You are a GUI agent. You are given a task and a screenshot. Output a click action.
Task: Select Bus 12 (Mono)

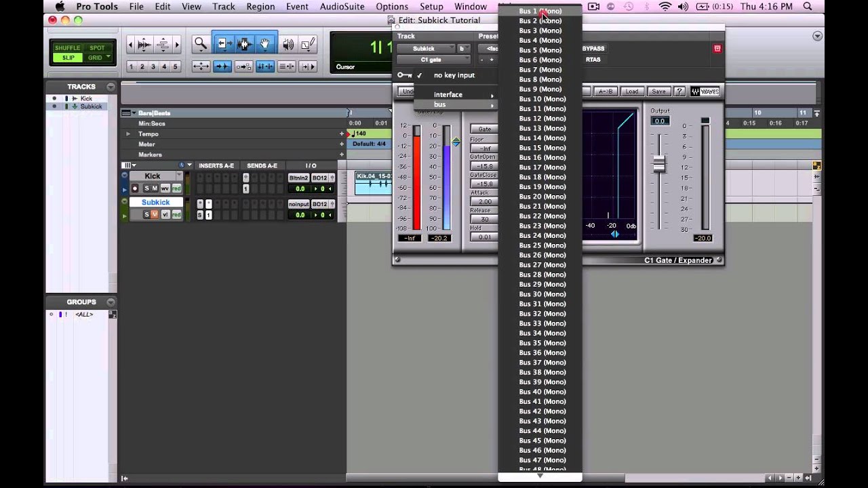[x=540, y=119]
